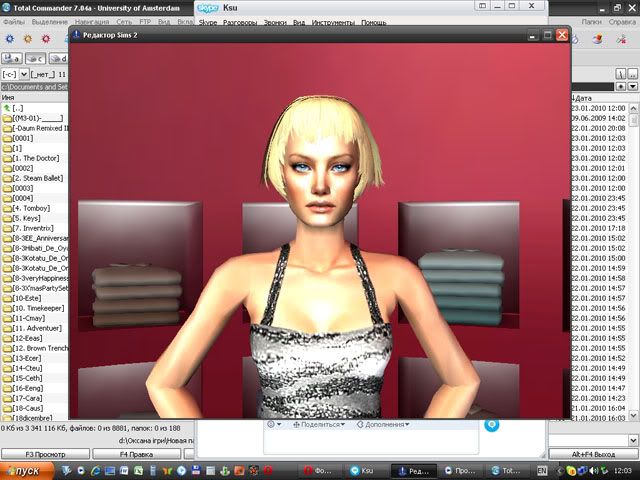Screen dimensions: 640x480
Task: Select drive a button in Total Commander
Action: [12, 59]
